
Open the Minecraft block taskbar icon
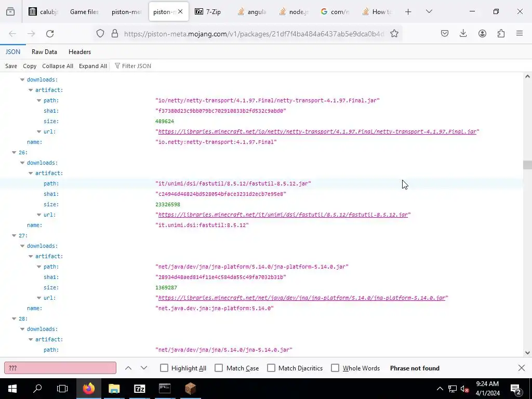click(190, 389)
